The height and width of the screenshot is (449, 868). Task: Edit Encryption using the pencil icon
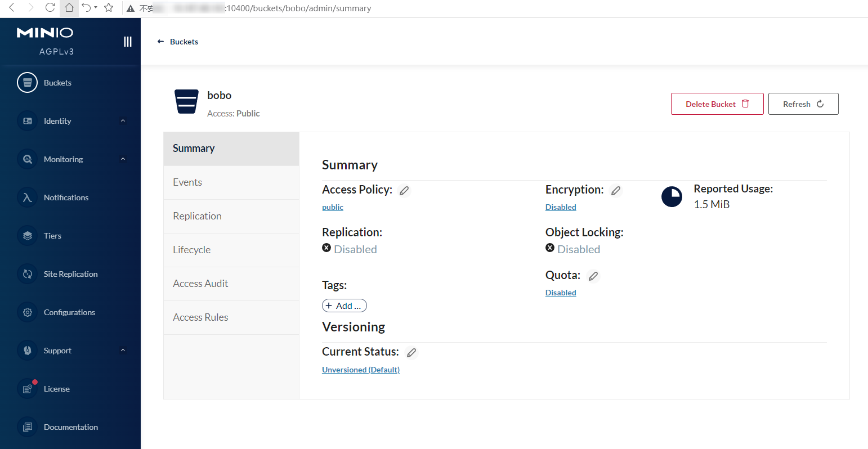[x=616, y=191]
